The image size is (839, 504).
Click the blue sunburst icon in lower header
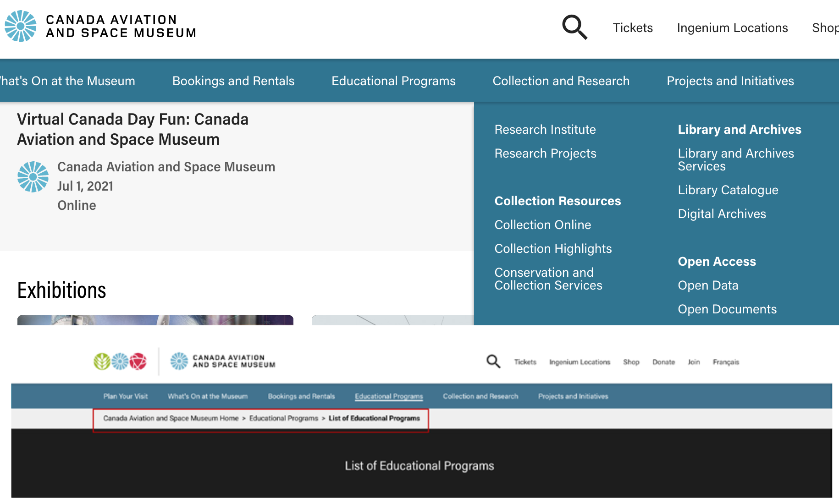pyautogui.click(x=179, y=361)
